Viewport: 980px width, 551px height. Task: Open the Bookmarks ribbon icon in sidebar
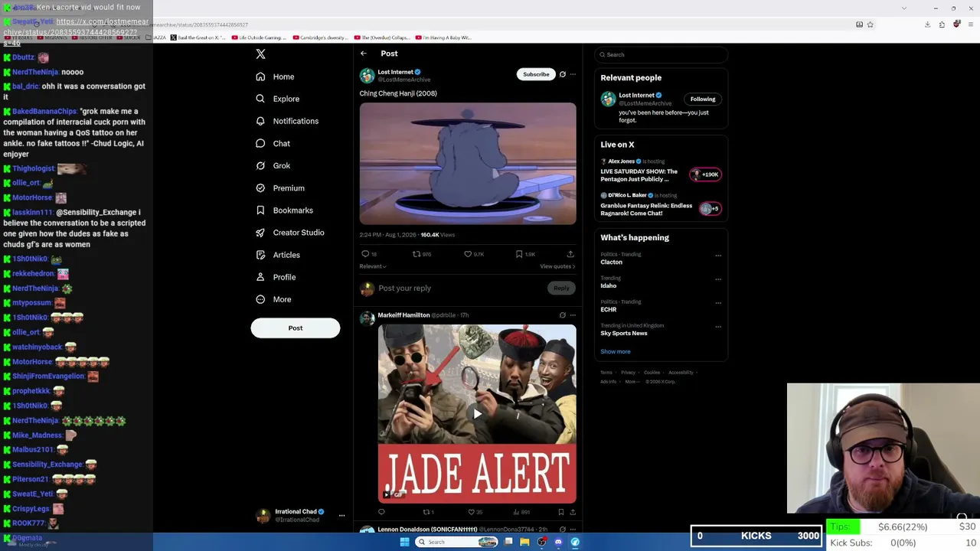[260, 210]
